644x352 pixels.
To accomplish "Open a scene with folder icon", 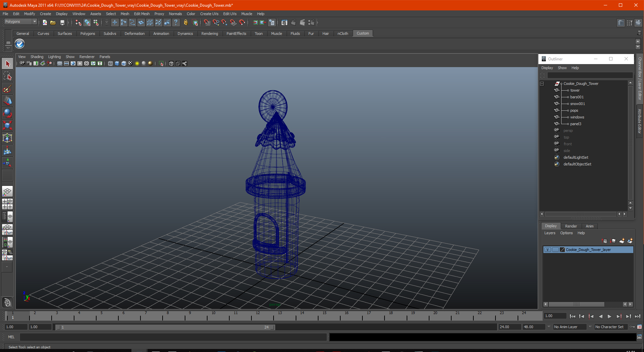I will (x=53, y=22).
